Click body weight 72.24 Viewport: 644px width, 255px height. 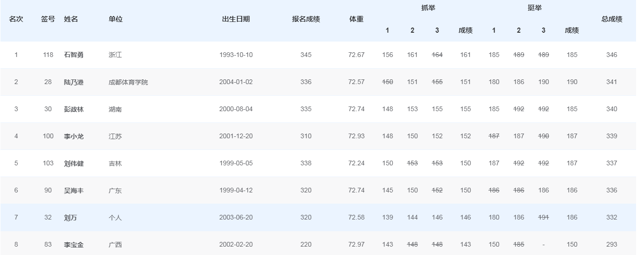357,163
